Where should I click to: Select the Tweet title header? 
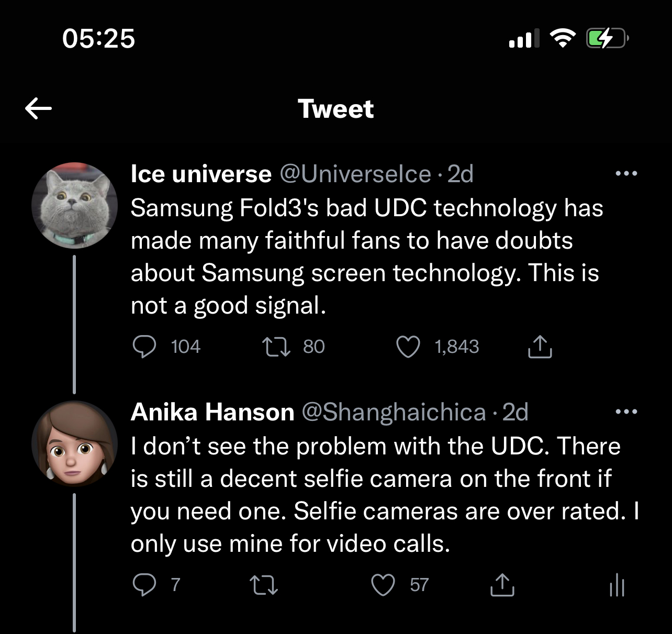pyautogui.click(x=335, y=108)
